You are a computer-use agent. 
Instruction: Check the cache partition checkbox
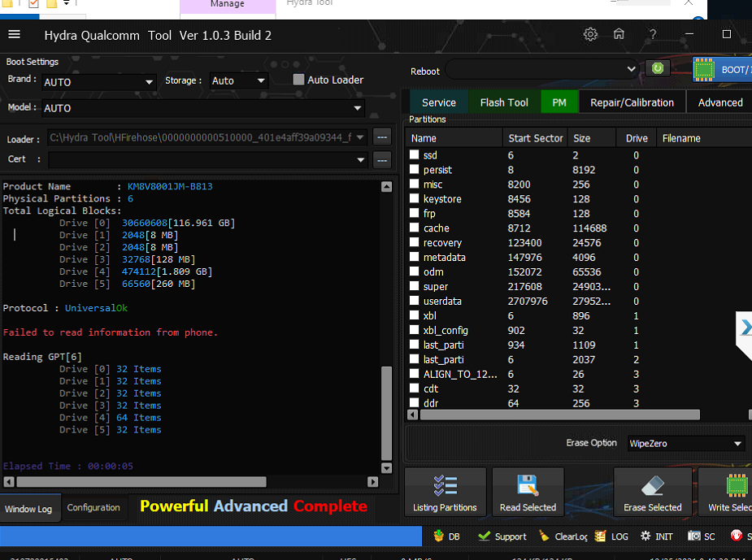415,228
